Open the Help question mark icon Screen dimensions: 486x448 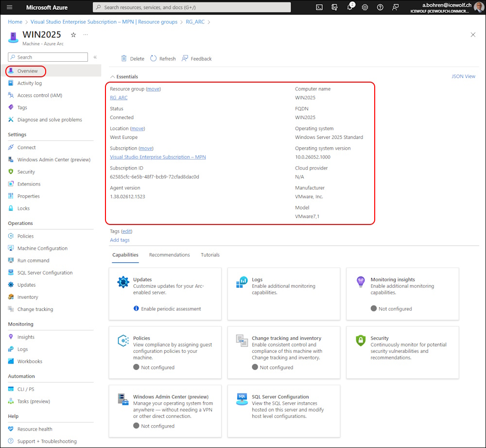[380, 7]
